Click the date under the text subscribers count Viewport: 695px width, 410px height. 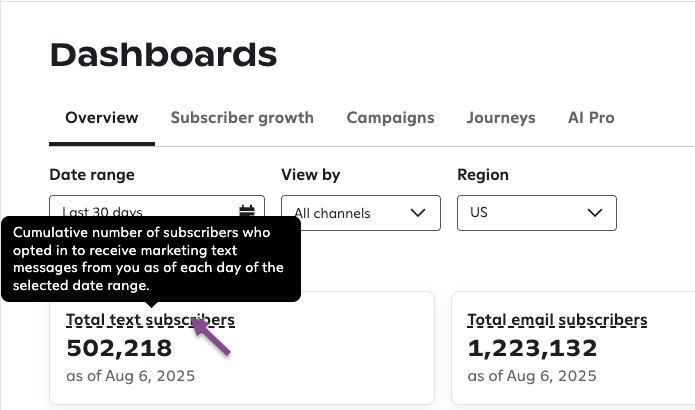coord(130,377)
